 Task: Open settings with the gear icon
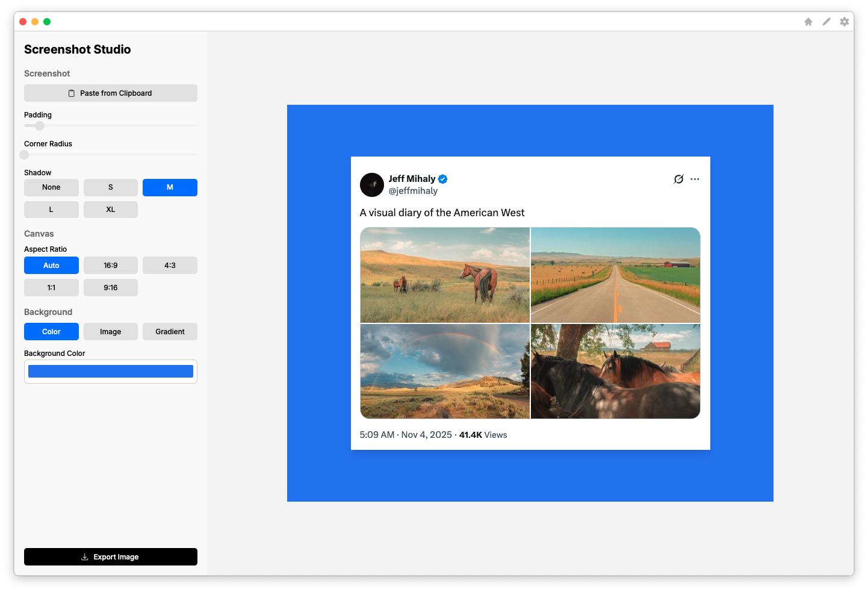click(x=845, y=22)
